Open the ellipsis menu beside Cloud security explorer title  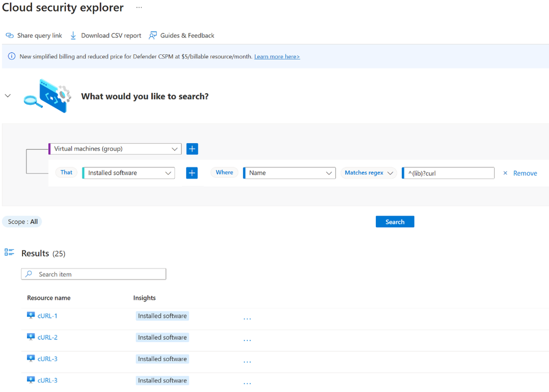coord(139,7)
